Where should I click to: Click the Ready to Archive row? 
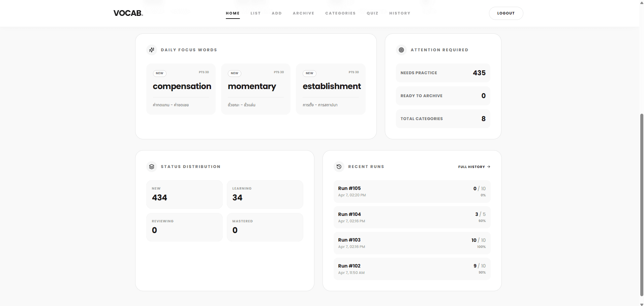pyautogui.click(x=443, y=96)
